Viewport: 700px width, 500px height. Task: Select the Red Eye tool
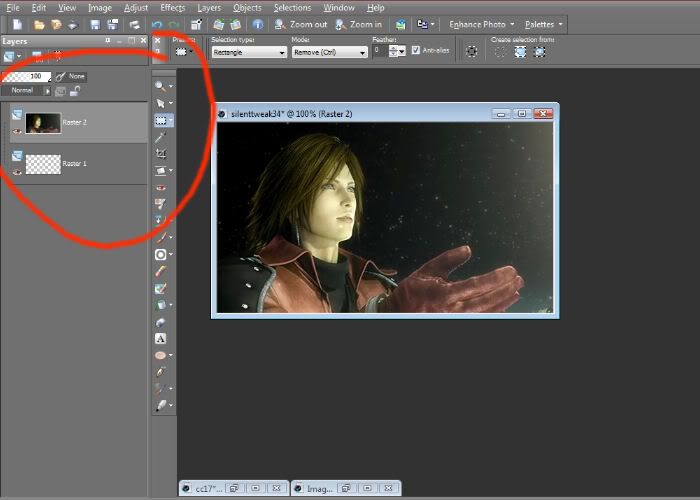pyautogui.click(x=161, y=188)
